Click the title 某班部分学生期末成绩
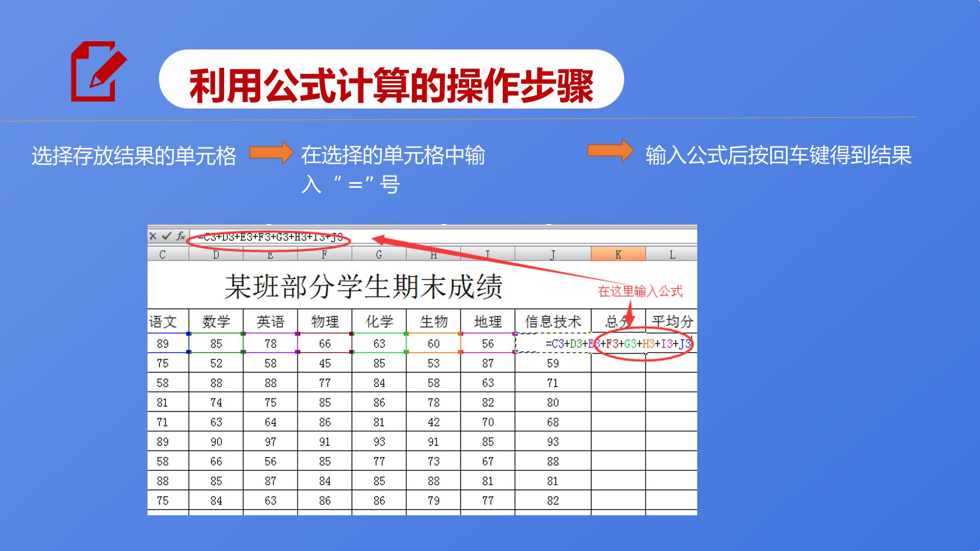Image resolution: width=980 pixels, height=551 pixels. 363,286
